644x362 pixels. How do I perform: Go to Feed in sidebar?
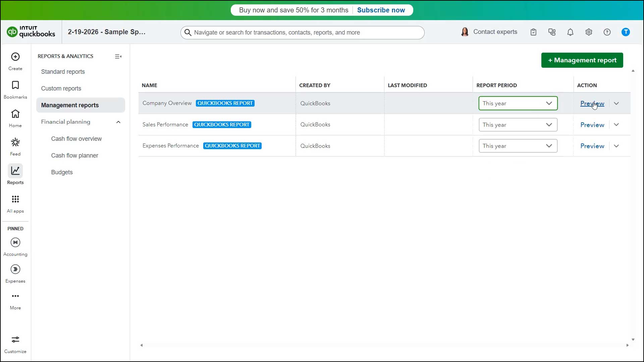[x=15, y=142]
